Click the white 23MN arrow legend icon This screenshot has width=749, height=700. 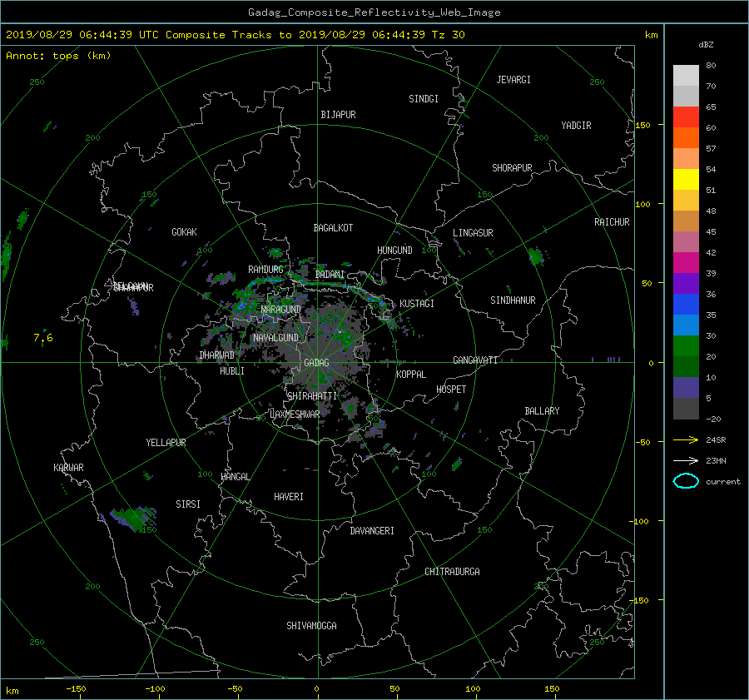(x=686, y=460)
